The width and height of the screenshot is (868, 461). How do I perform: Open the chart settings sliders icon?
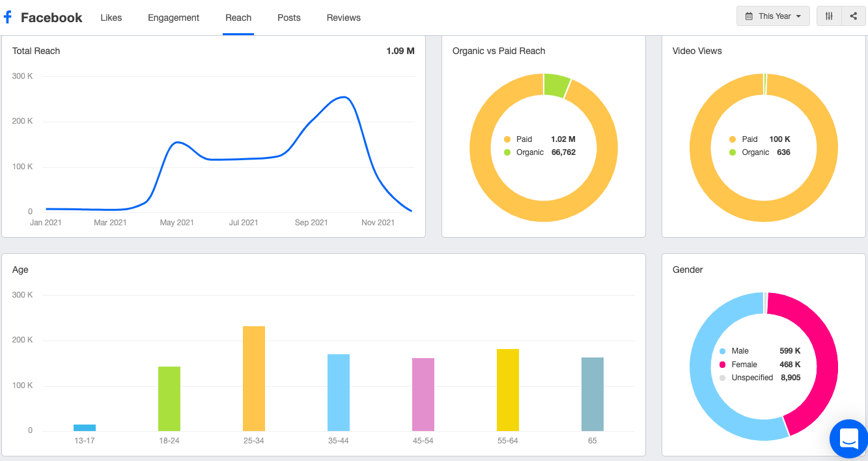pos(829,16)
